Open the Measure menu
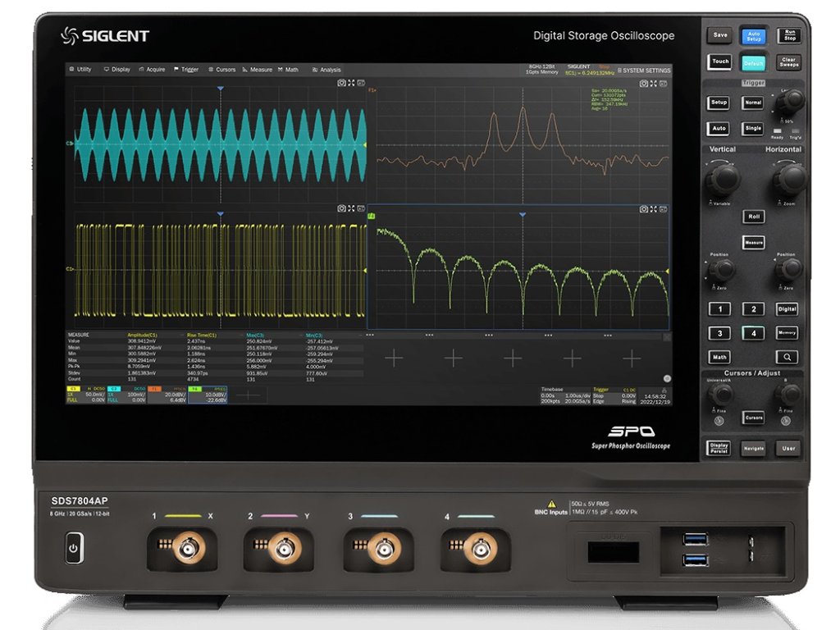 click(x=261, y=70)
